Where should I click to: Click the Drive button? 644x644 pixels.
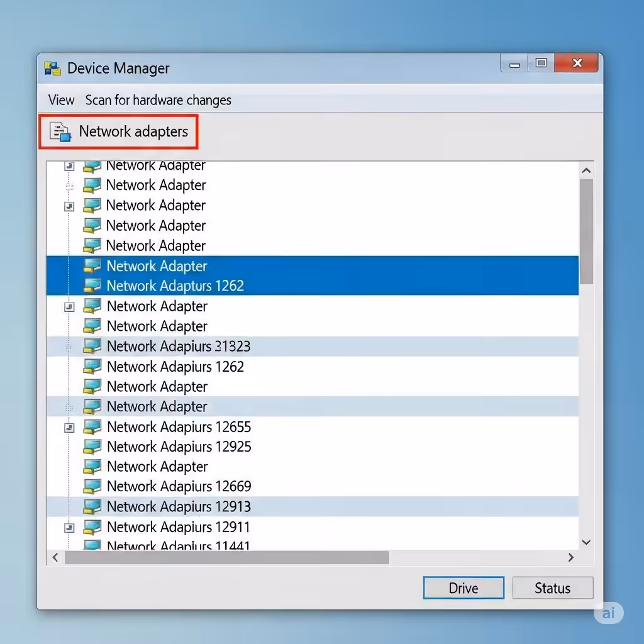click(x=464, y=588)
